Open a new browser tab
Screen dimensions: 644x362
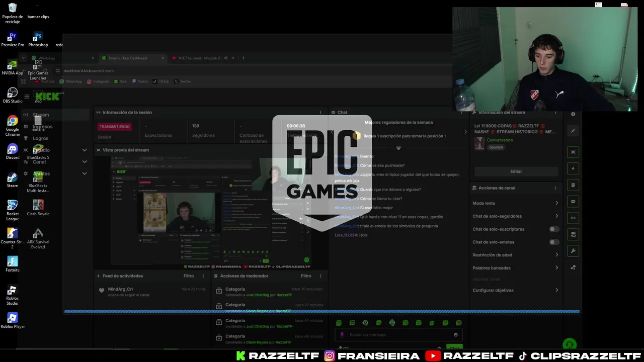point(244,58)
